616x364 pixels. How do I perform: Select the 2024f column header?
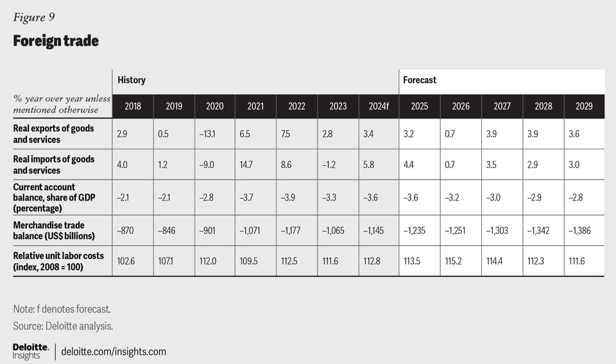tap(377, 106)
